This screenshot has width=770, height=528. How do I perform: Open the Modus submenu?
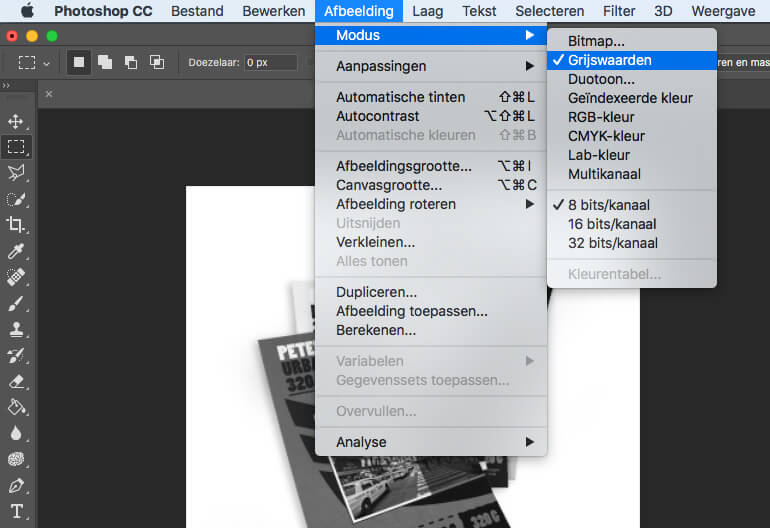431,35
